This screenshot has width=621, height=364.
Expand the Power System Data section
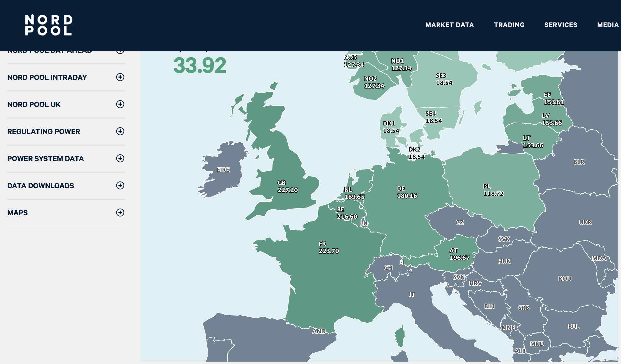point(46,159)
